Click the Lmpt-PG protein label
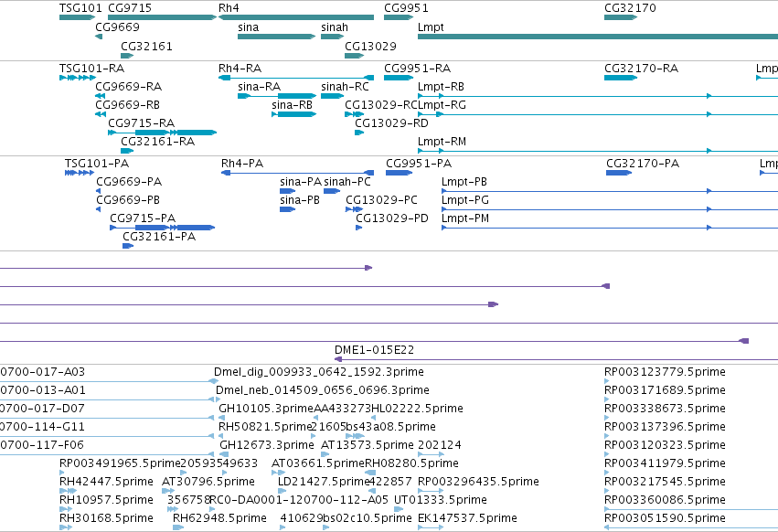Viewport: 778px width, 532px height. [x=465, y=200]
